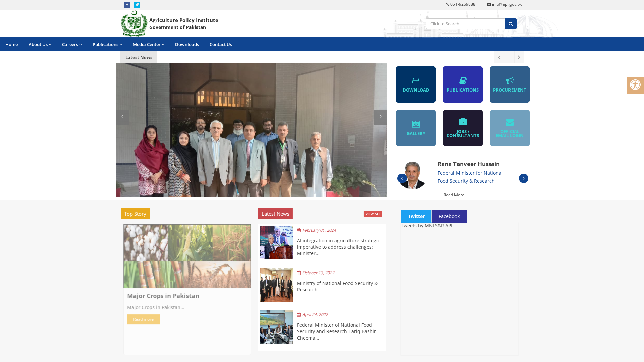Open the Twitter icon in top bar
The image size is (644, 362).
[x=137, y=5]
